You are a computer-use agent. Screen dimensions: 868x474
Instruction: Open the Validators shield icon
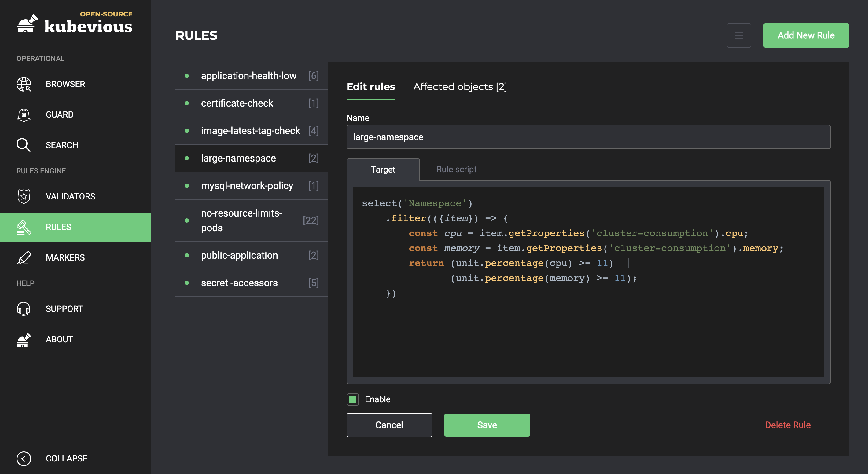(x=24, y=196)
